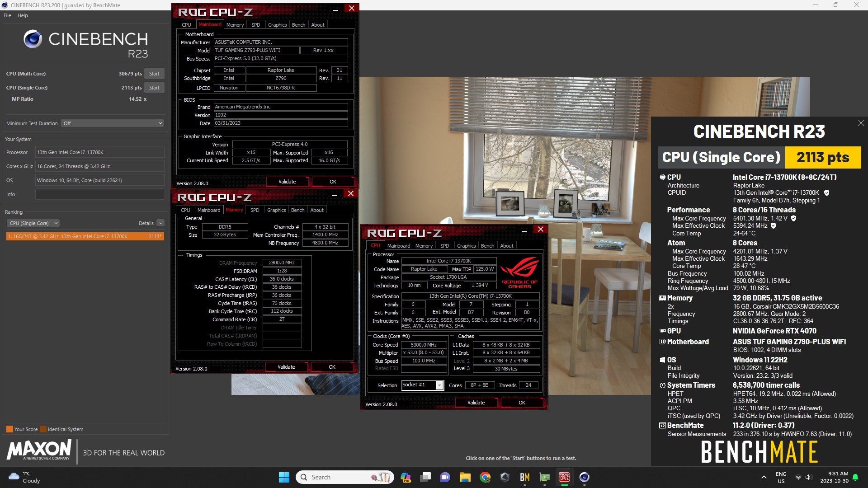Open the Minimum Test Duration dropdown

click(112, 123)
